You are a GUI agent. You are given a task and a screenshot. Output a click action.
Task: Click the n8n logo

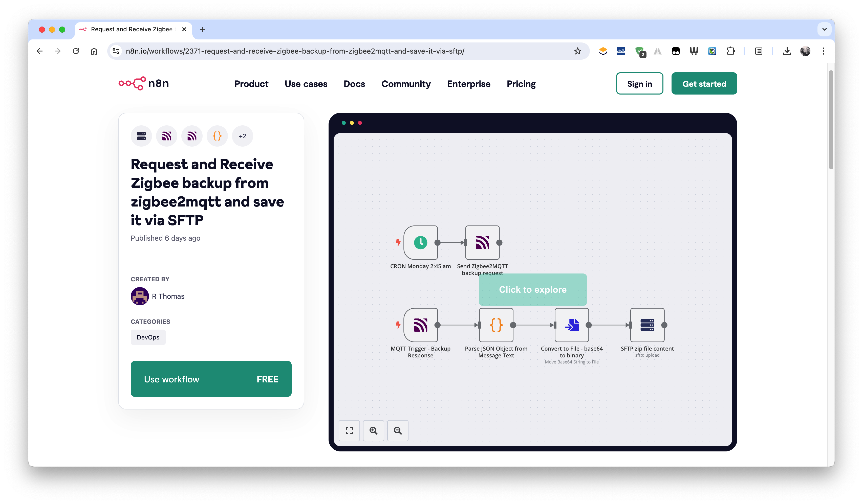point(143,83)
